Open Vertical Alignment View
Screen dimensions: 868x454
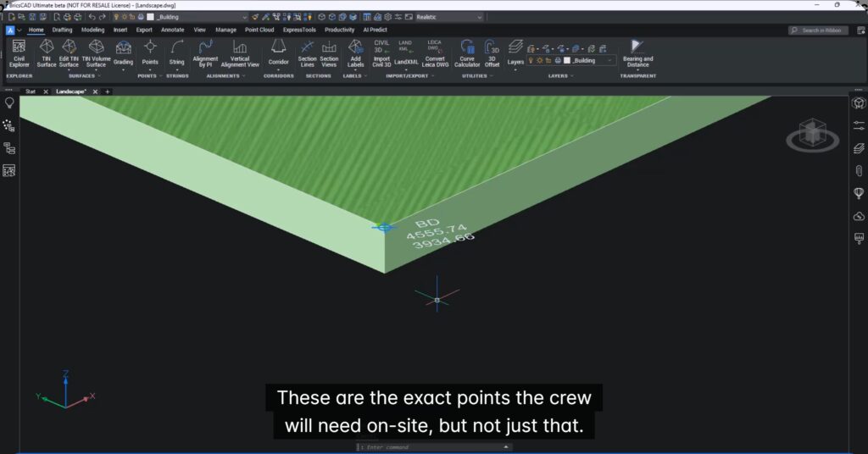[240, 53]
